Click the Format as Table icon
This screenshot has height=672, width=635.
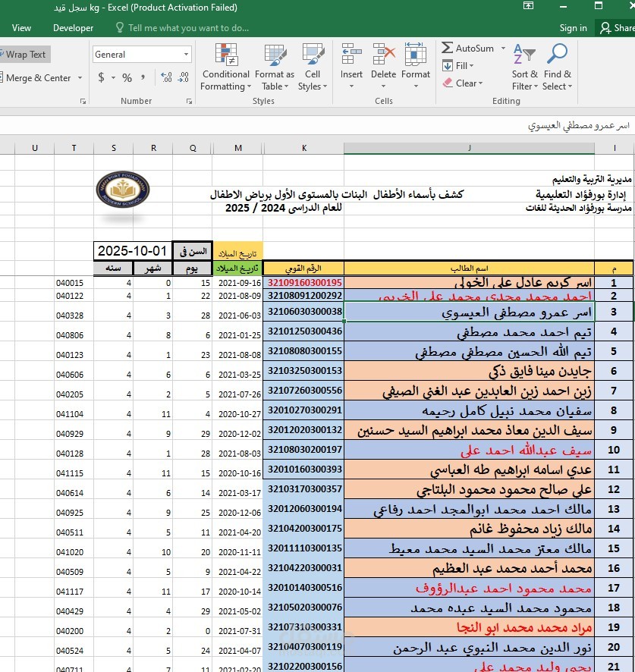pyautogui.click(x=275, y=55)
